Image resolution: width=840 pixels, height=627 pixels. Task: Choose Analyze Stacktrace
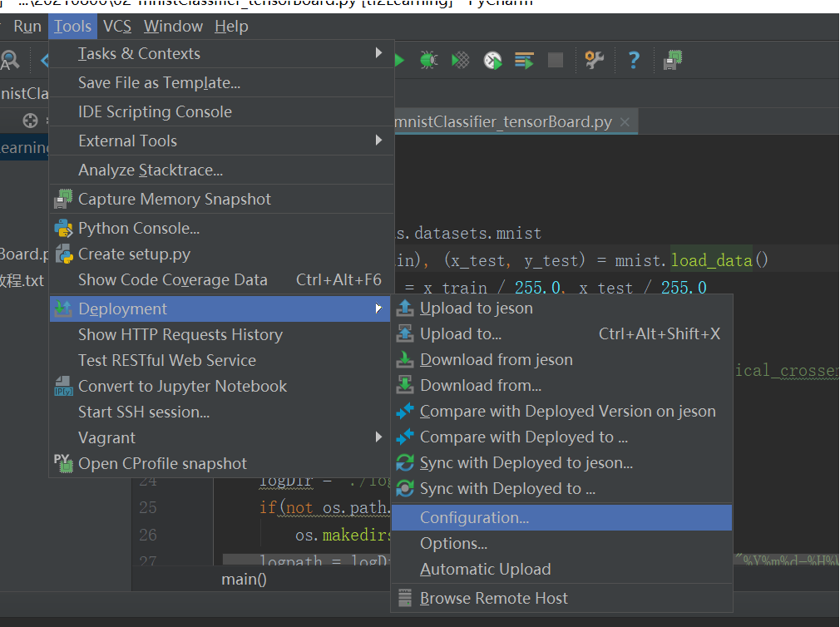pos(221,170)
